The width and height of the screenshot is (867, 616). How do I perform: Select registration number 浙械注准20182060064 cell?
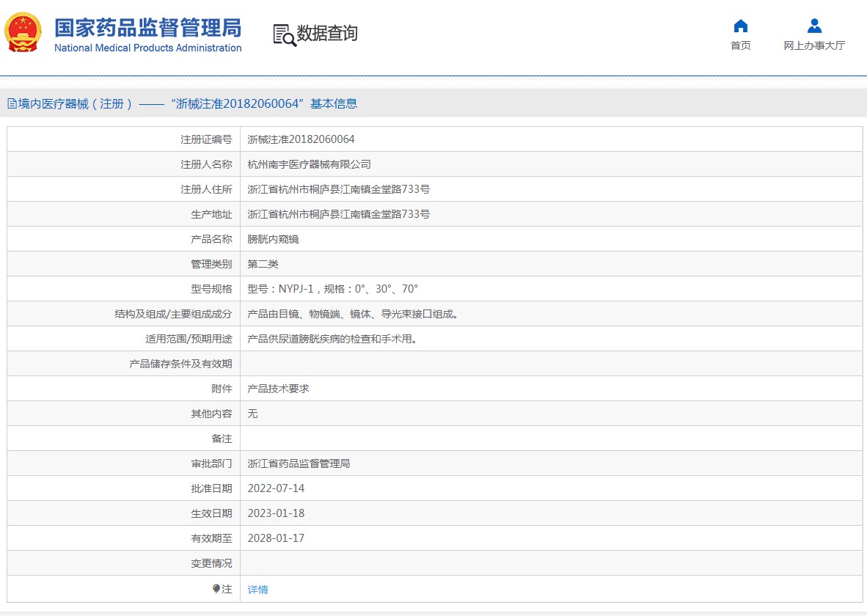click(301, 139)
